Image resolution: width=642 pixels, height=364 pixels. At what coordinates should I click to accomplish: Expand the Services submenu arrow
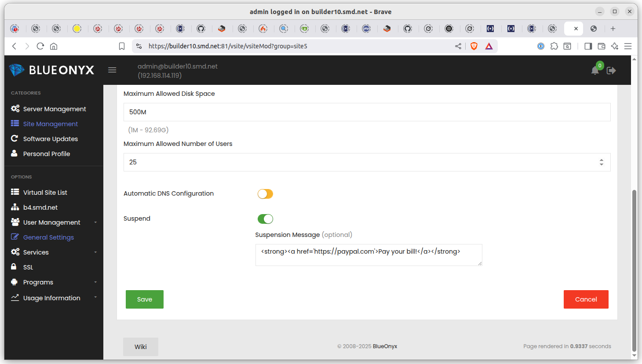(x=95, y=252)
